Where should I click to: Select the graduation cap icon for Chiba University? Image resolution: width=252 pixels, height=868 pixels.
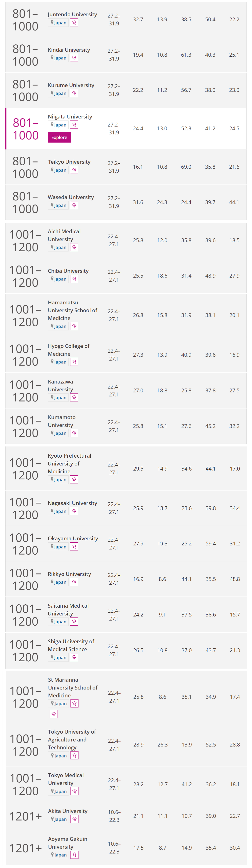[74, 279]
